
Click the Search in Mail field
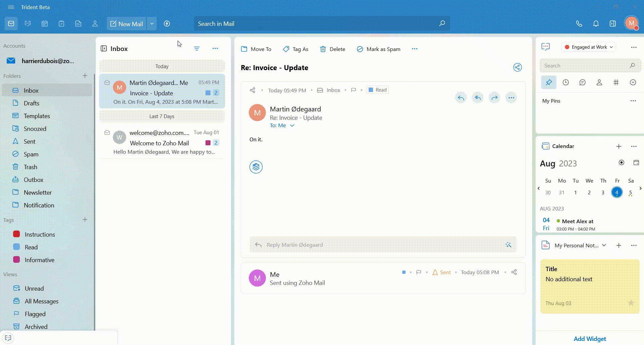[x=316, y=24]
